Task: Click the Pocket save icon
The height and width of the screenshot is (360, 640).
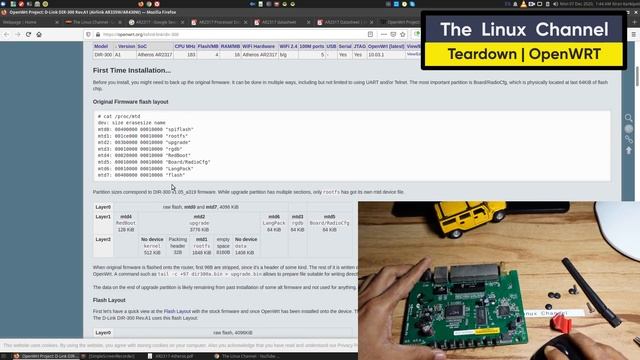Action: 393,35
